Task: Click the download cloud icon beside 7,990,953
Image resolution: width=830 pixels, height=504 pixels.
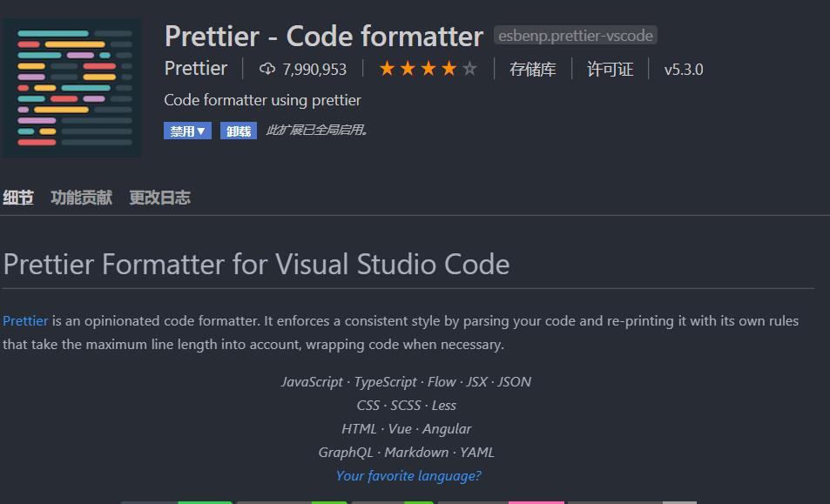Action: pos(267,69)
